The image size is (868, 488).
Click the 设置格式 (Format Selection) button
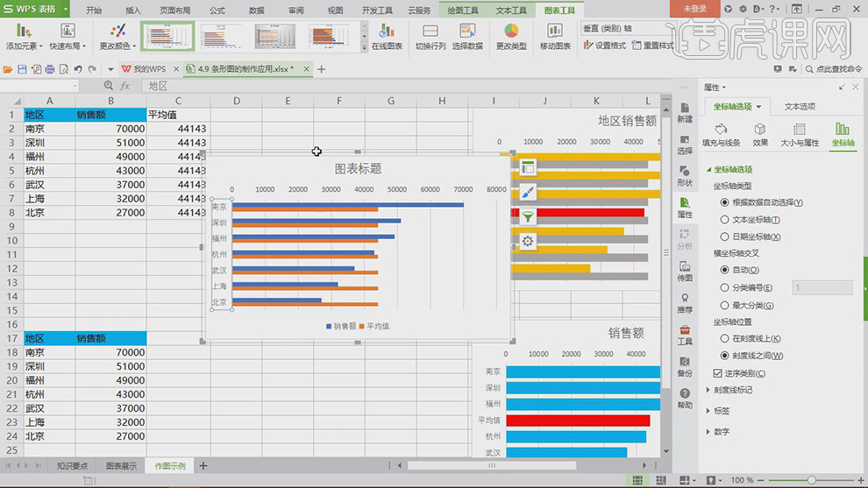point(604,46)
